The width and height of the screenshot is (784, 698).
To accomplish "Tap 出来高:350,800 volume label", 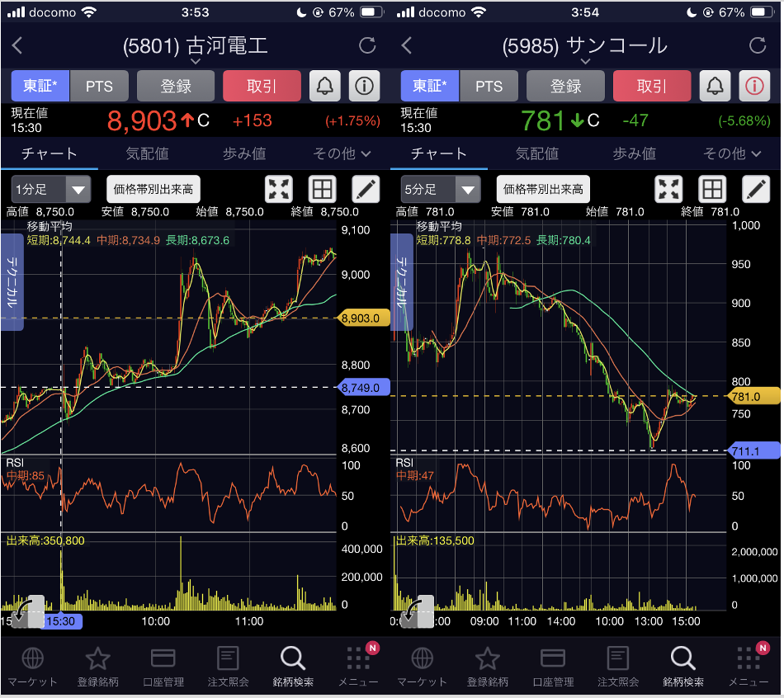I will pyautogui.click(x=45, y=540).
